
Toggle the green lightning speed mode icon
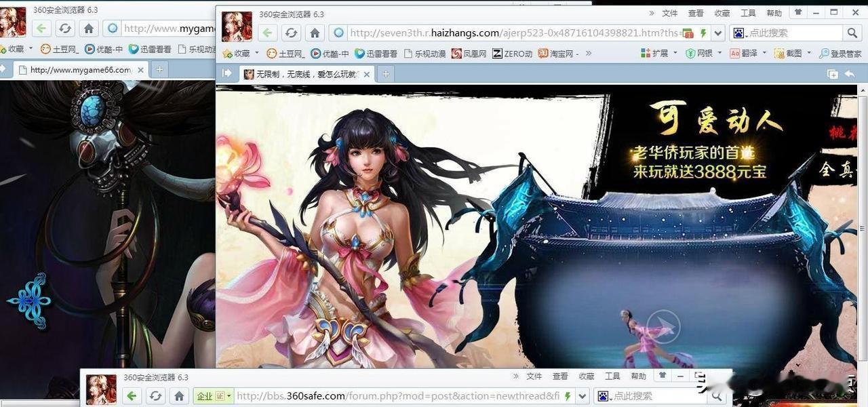pyautogui.click(x=703, y=33)
